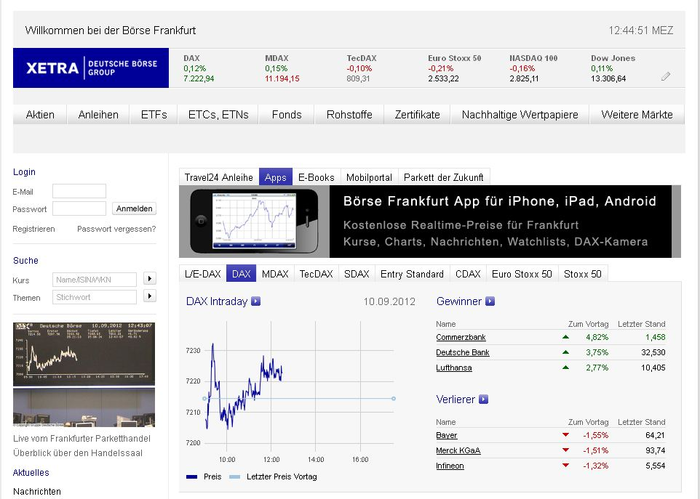Open the Merck KGaA stock link
Viewport: 700px width, 499px height.
[x=458, y=450]
